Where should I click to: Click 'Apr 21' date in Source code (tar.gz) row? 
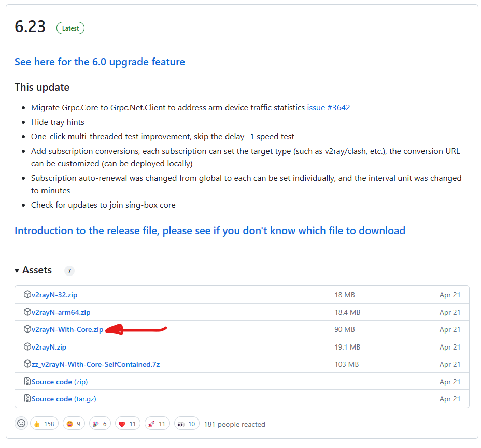[x=450, y=399]
